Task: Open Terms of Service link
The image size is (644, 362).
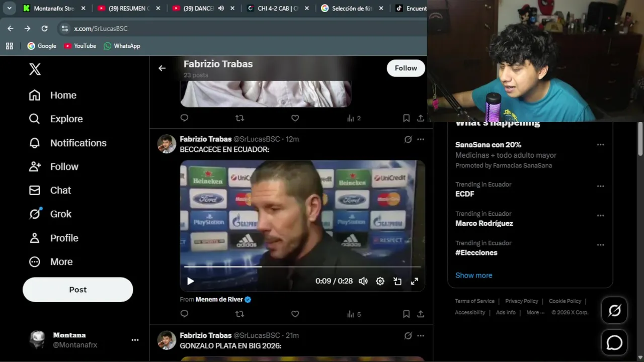Action: 474,301
